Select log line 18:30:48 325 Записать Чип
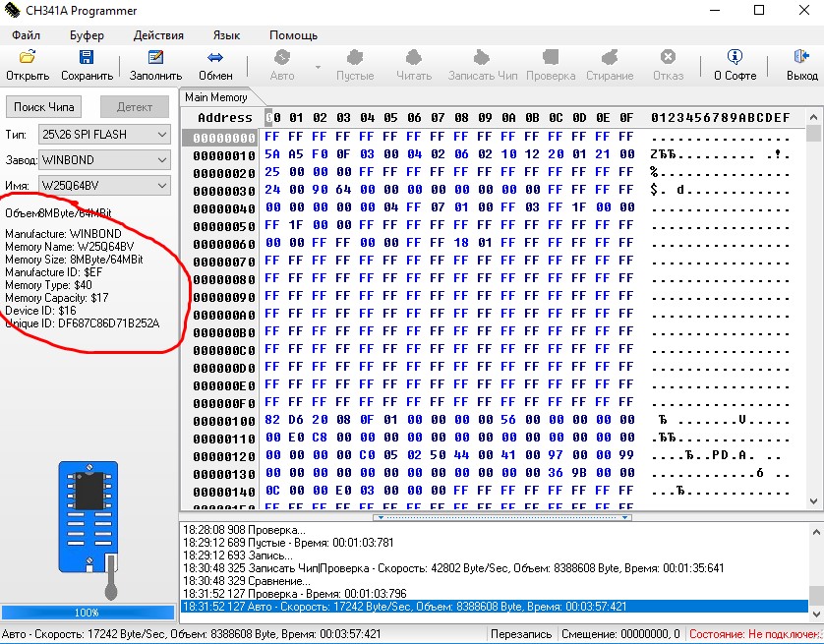The width and height of the screenshot is (824, 644). pos(453,568)
